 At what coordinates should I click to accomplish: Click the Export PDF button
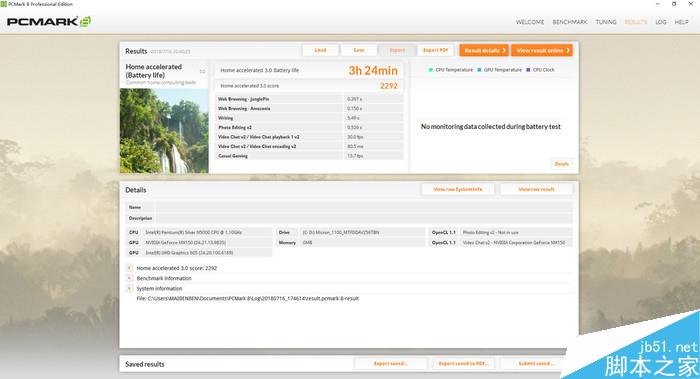435,50
